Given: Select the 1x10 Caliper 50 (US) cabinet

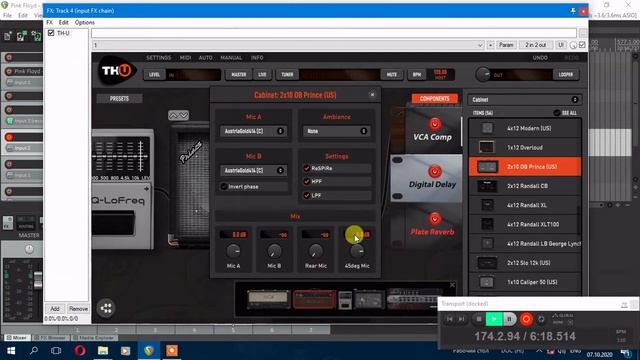Looking at the screenshot, I should pyautogui.click(x=525, y=282).
